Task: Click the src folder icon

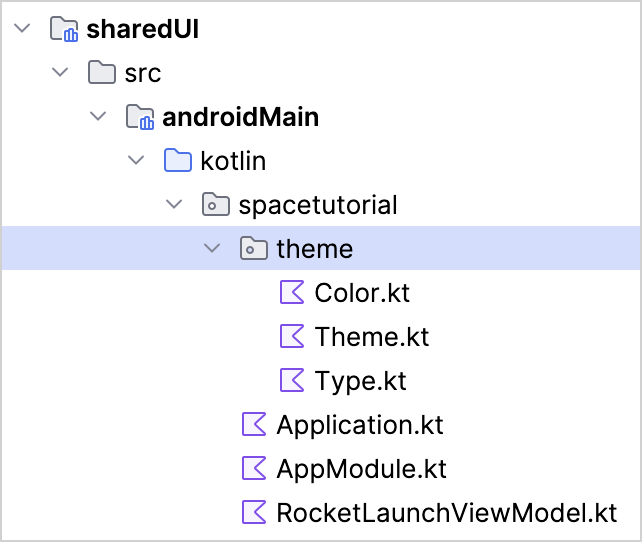Action: tap(102, 72)
